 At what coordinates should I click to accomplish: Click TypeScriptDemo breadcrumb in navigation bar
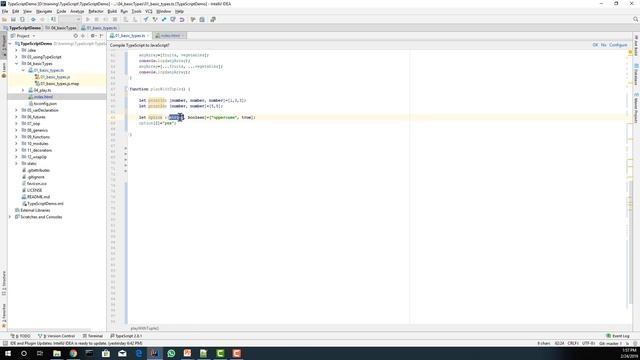coord(22,28)
